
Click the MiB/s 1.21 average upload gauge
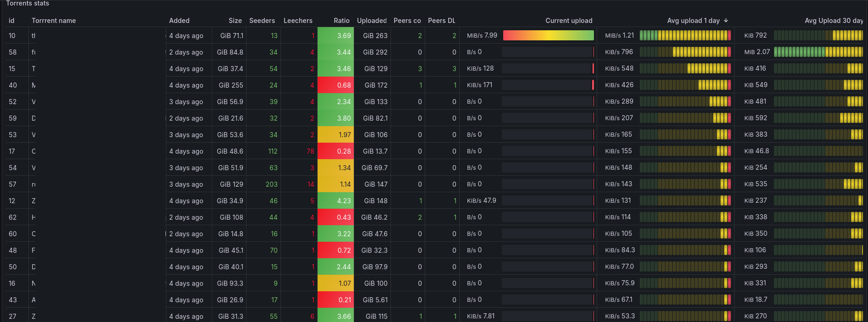pos(685,35)
